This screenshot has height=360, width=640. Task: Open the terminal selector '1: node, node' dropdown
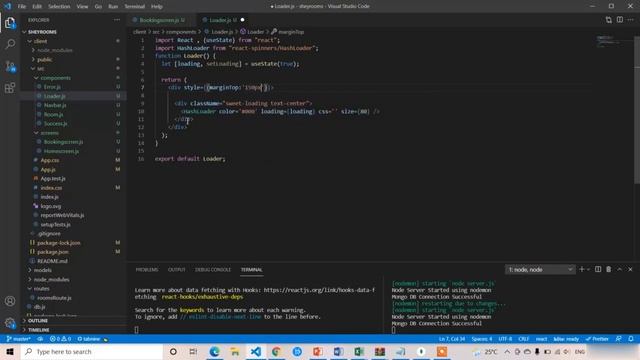(540, 269)
